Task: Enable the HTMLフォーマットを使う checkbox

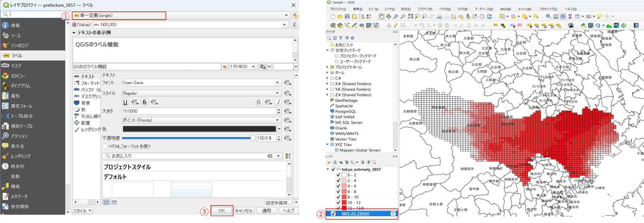Action: [x=105, y=146]
